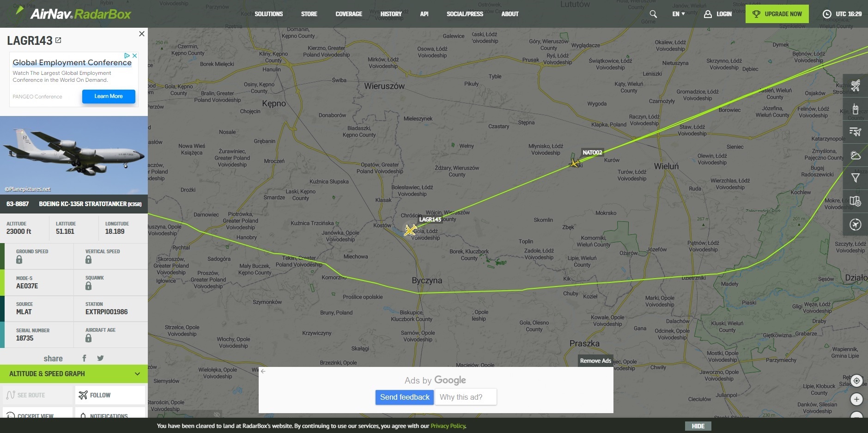Click the AirNav RadarBox logo

pyautogui.click(x=74, y=13)
